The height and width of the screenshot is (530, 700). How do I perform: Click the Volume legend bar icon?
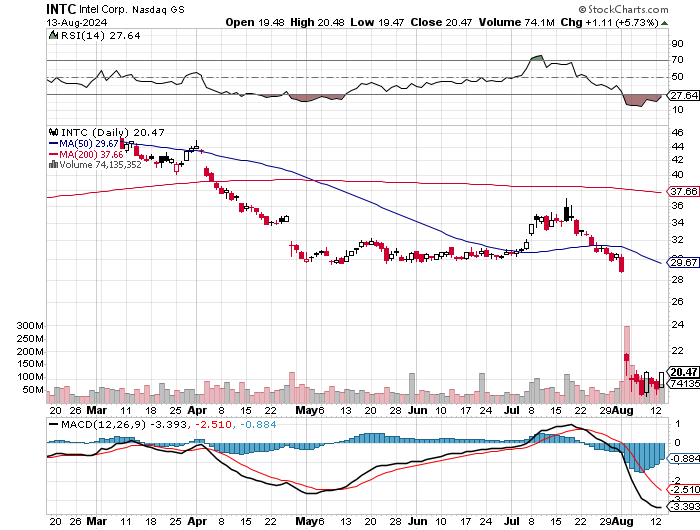pos(53,165)
